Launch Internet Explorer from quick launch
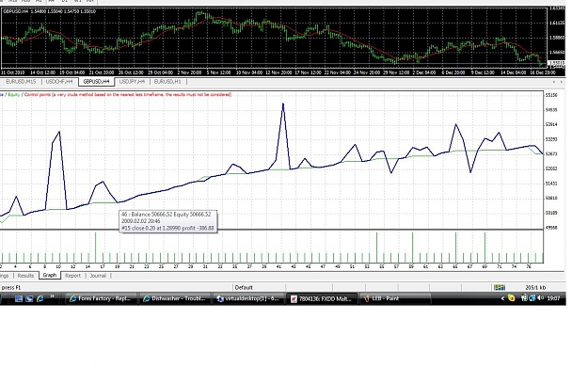This screenshot has height=368, width=588. pos(40,298)
